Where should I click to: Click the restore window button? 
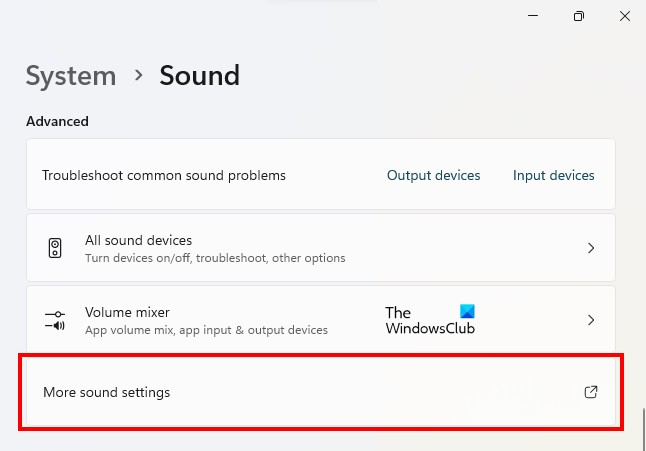point(579,16)
